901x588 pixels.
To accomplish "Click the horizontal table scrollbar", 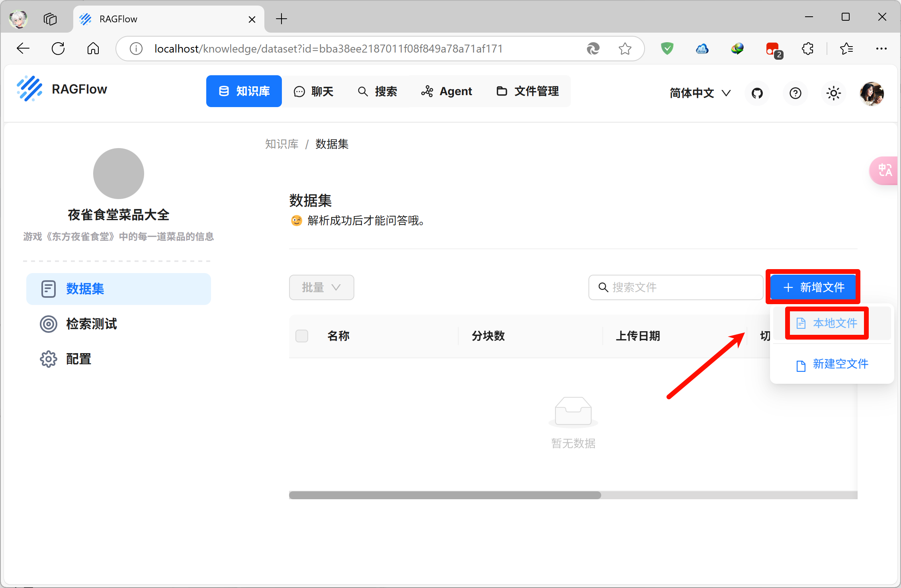I will 445,495.
